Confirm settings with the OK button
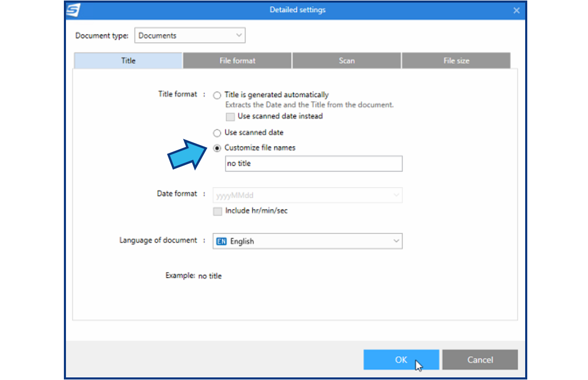The width and height of the screenshot is (588, 380). pos(401,360)
